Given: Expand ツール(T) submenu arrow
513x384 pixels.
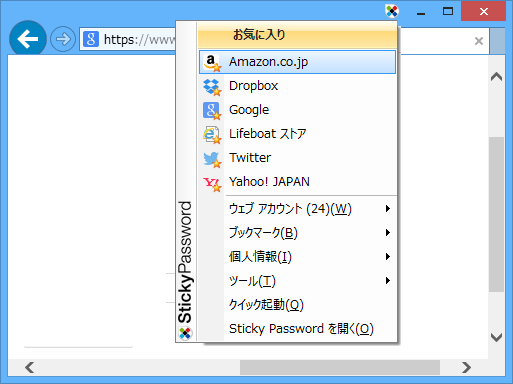Looking at the screenshot, I should pos(388,281).
